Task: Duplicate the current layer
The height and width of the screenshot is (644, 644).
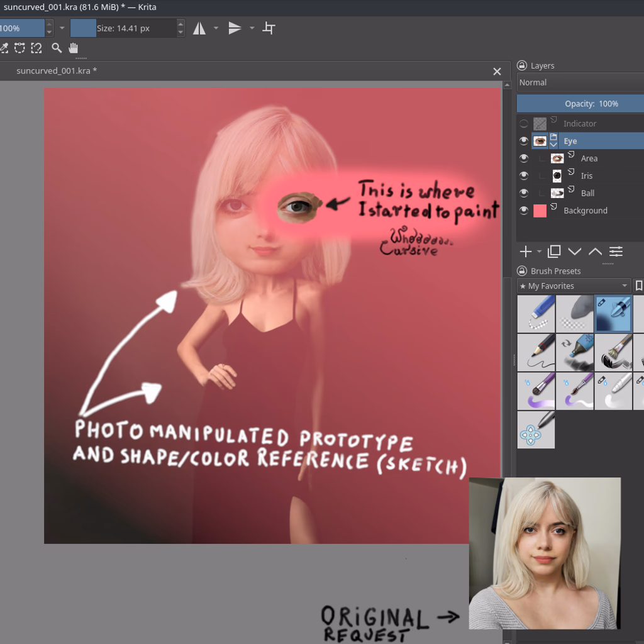Action: (554, 252)
